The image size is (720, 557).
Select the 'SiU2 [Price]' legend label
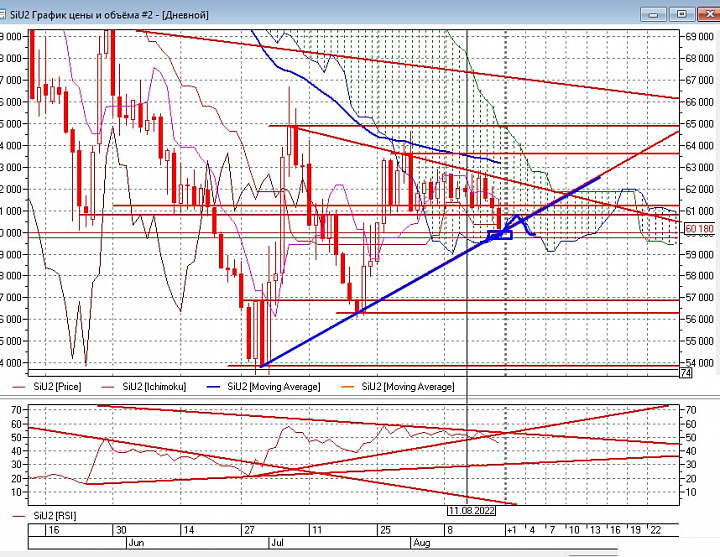(x=57, y=387)
